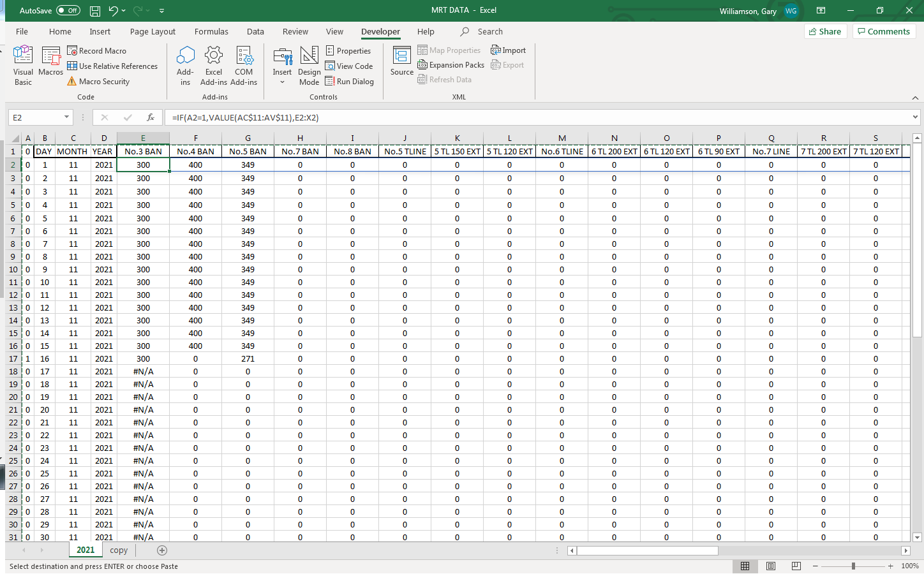Click the zoom in plus button
Viewport: 924px width, 574px height.
890,566
